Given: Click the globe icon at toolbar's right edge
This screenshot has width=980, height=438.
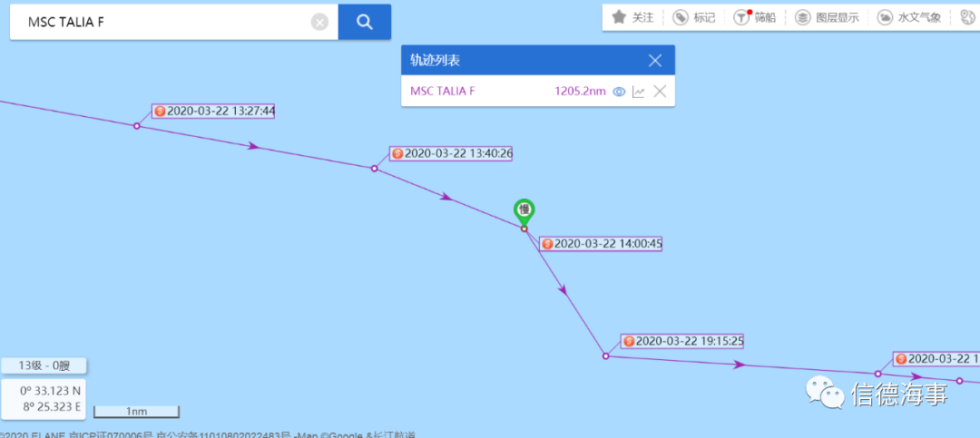Looking at the screenshot, I should (x=967, y=17).
